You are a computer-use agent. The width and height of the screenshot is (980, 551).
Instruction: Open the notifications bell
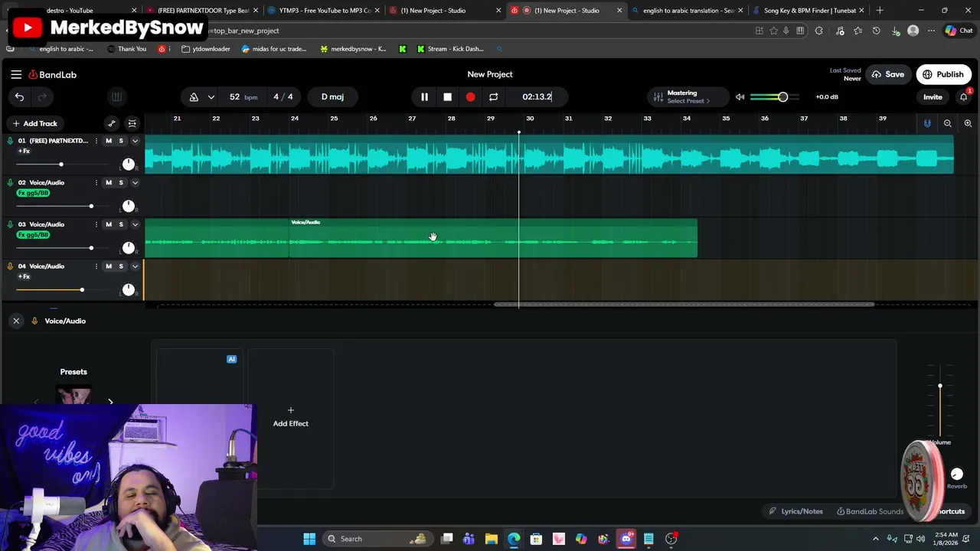(x=964, y=96)
